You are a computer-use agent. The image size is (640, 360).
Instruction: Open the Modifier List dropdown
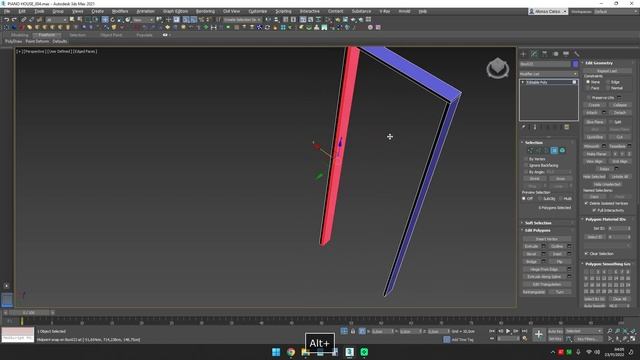549,74
